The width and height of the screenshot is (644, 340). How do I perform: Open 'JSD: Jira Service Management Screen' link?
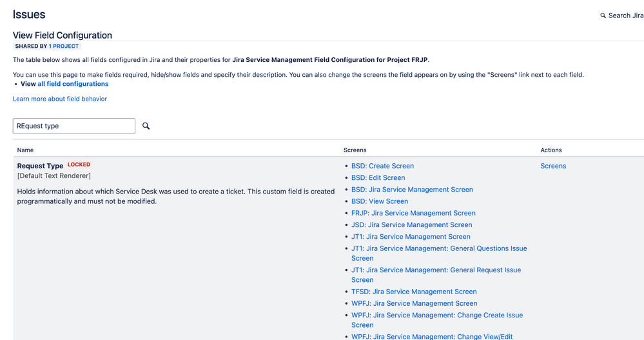click(411, 225)
